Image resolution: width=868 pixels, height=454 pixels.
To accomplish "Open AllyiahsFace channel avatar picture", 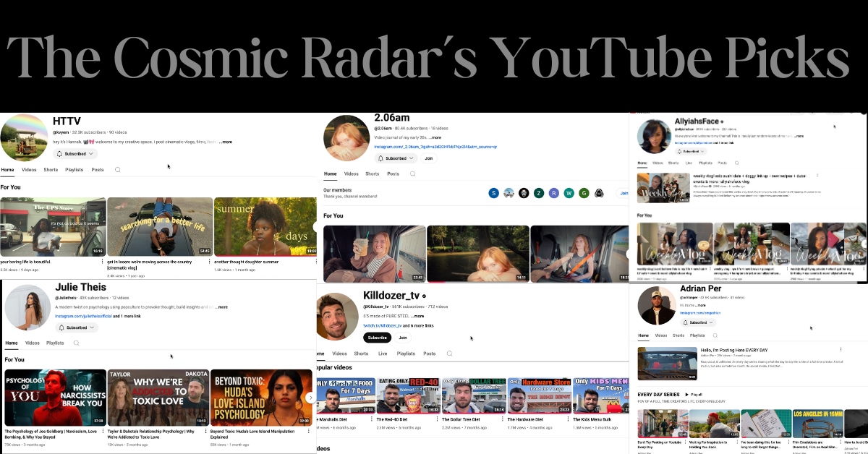I will [655, 138].
